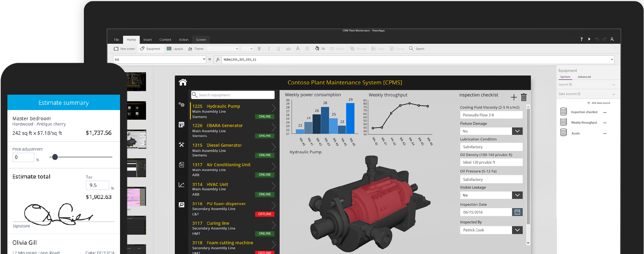
Task: Select the magnifier inspect sidebar icon
Action: click(x=182, y=205)
